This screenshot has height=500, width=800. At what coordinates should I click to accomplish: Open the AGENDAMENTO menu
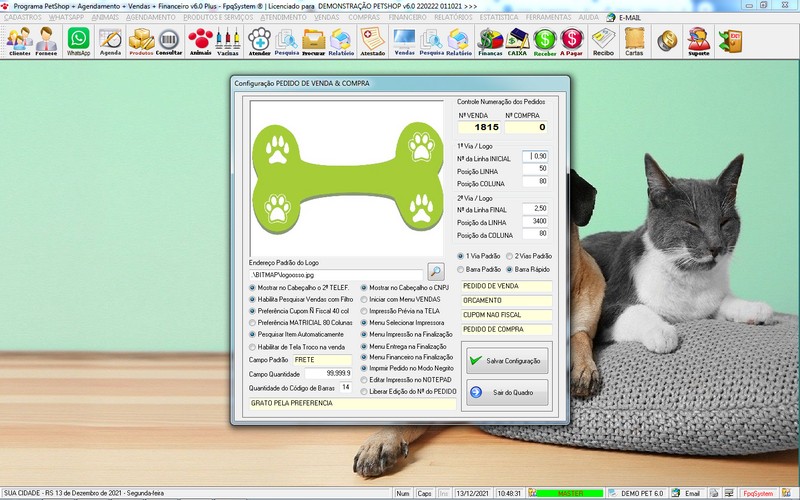click(x=151, y=17)
